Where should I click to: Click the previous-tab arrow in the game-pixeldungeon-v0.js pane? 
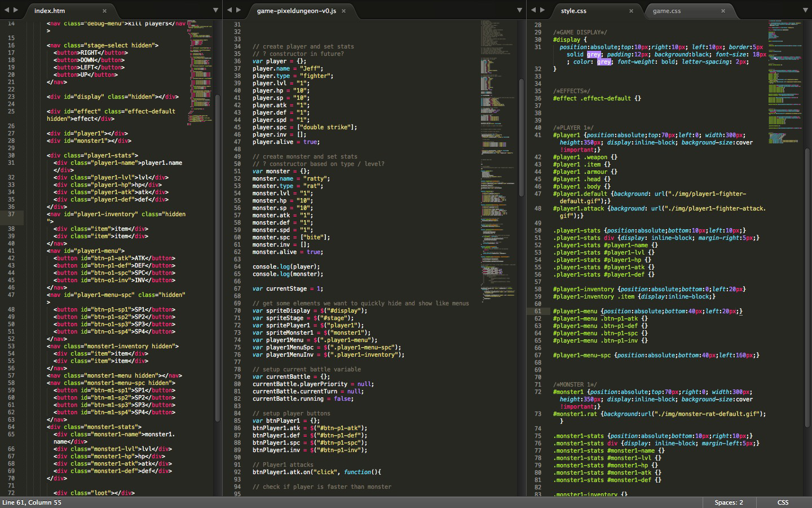(x=229, y=10)
